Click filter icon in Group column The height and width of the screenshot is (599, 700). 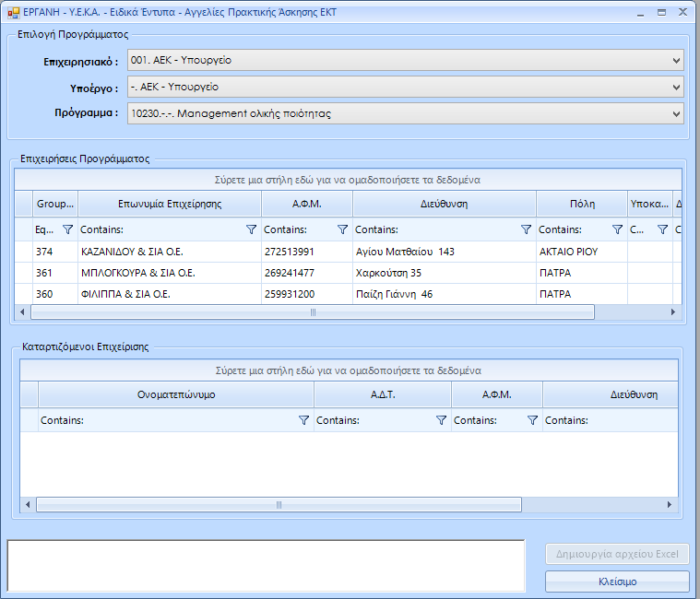pos(67,229)
